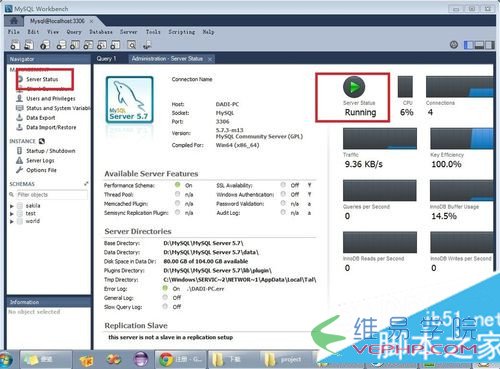Click the Key Efficiency graph
The width and height of the screenshot is (500, 369).
tap(462, 138)
